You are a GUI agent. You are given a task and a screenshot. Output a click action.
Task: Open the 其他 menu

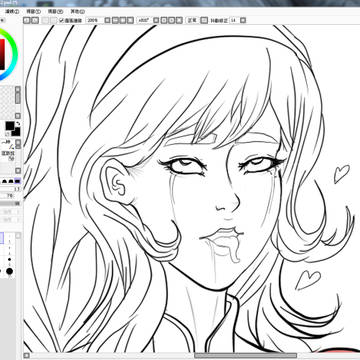coord(77,11)
